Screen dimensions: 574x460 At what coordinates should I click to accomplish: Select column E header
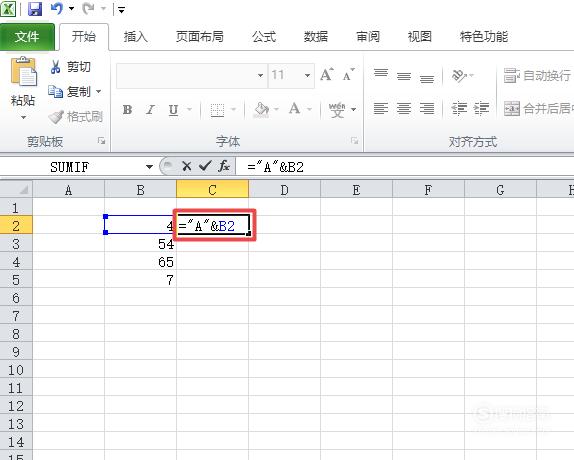[356, 190]
